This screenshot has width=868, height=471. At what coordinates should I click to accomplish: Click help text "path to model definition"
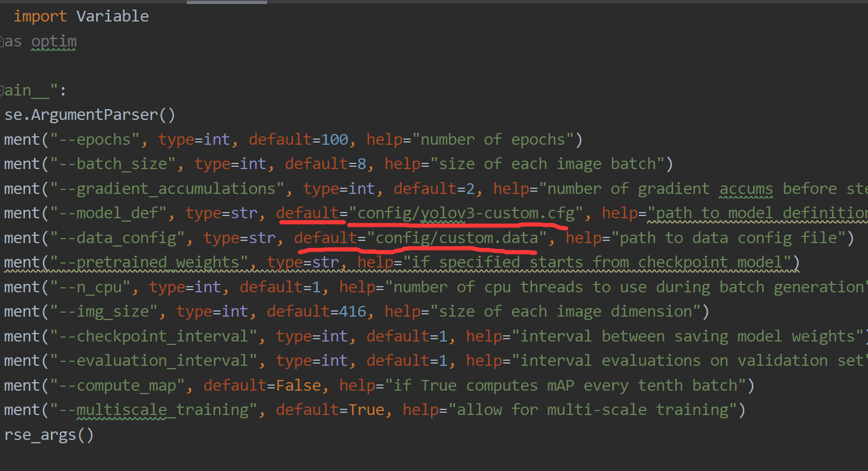pos(758,213)
